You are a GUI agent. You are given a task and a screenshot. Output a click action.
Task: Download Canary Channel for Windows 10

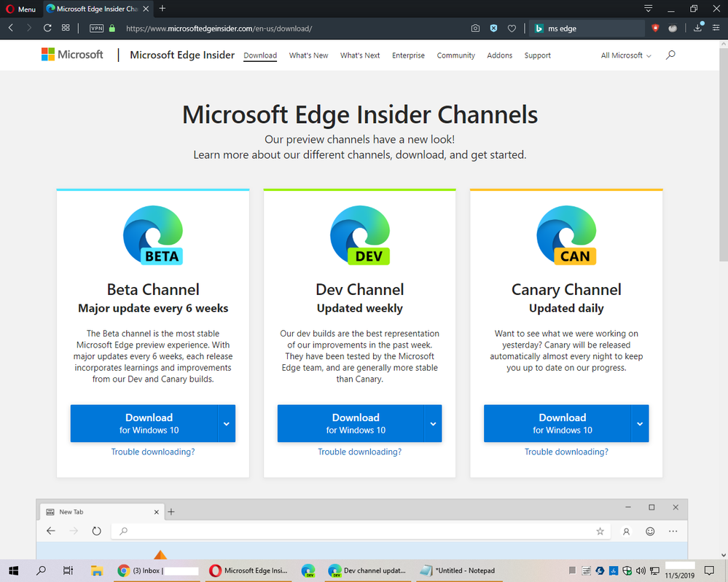coord(557,423)
